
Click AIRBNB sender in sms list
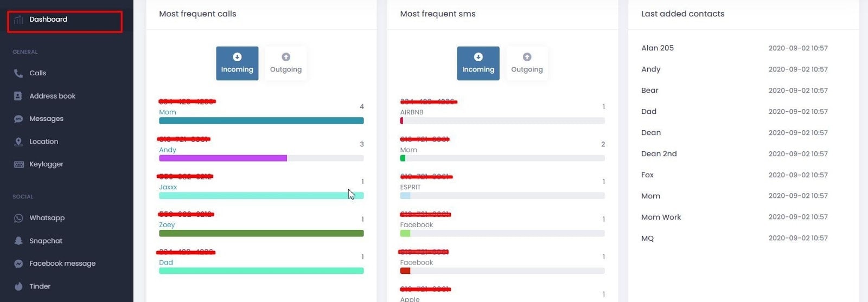click(411, 112)
